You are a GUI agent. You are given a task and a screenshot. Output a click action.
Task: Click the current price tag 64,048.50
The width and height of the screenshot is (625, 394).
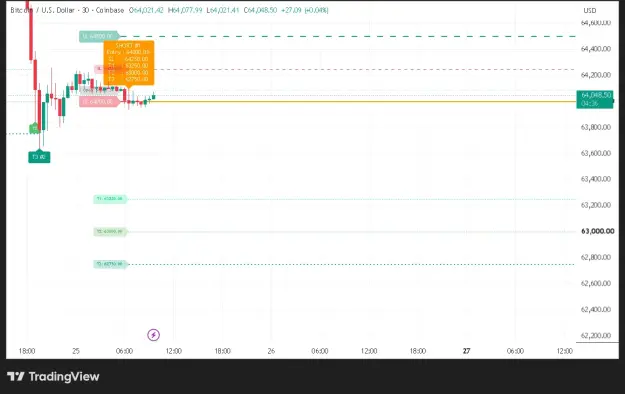pyautogui.click(x=595, y=99)
